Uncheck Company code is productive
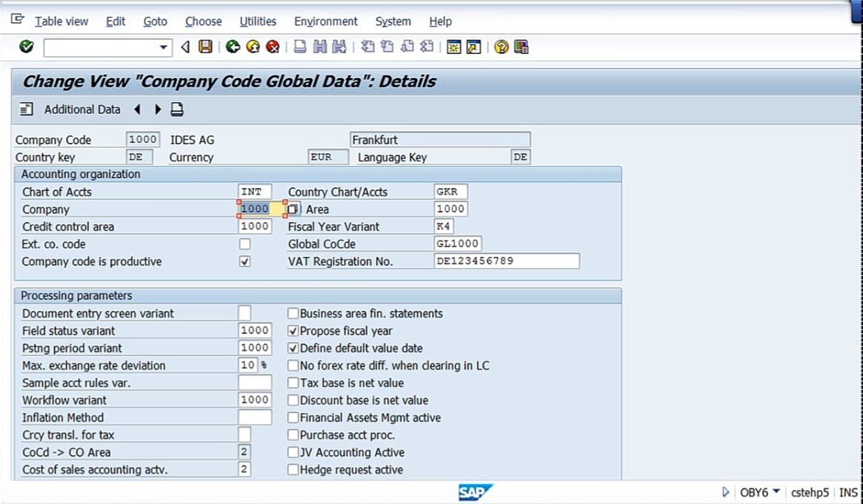 point(245,261)
